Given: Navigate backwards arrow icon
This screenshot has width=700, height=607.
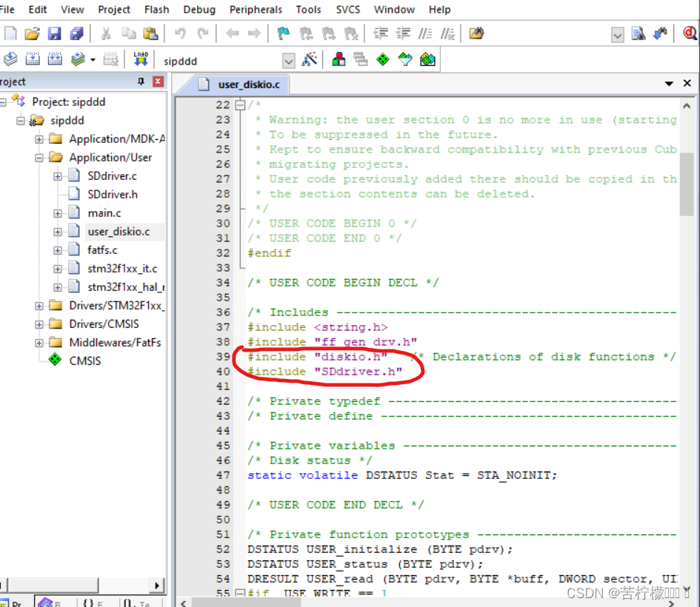Looking at the screenshot, I should (x=232, y=33).
